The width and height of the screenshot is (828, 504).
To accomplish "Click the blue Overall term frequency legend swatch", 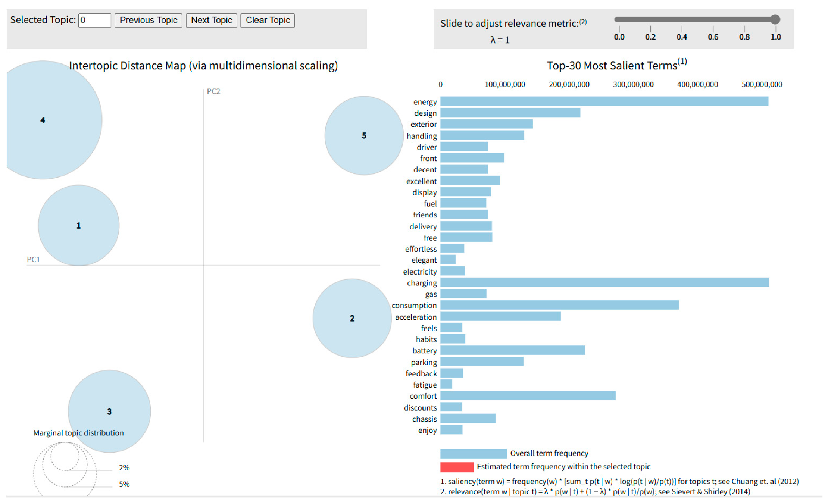I will coord(473,453).
